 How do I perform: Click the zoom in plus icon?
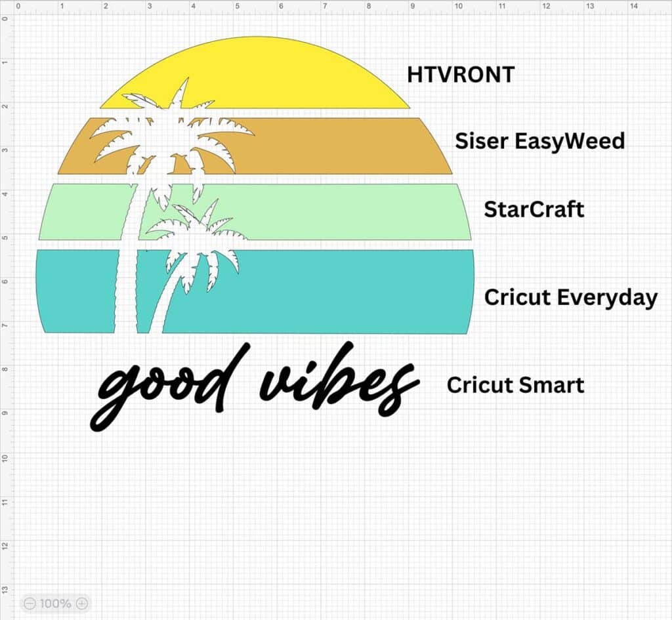point(82,603)
